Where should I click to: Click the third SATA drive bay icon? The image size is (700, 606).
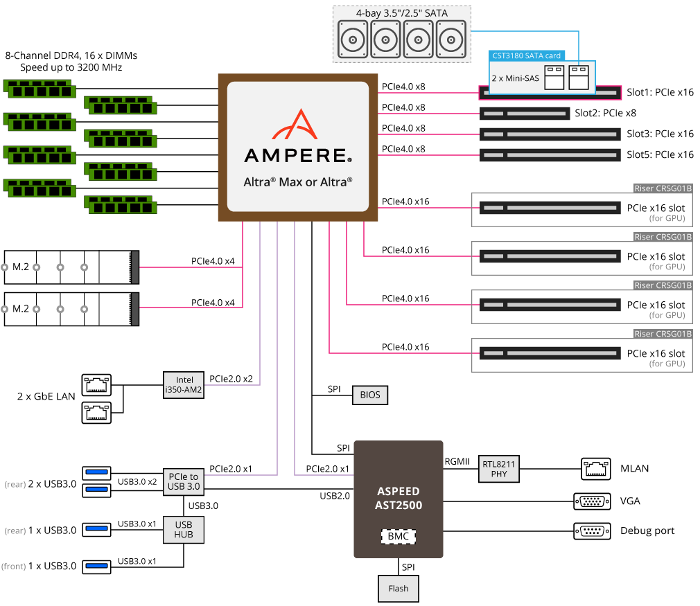coord(419,39)
